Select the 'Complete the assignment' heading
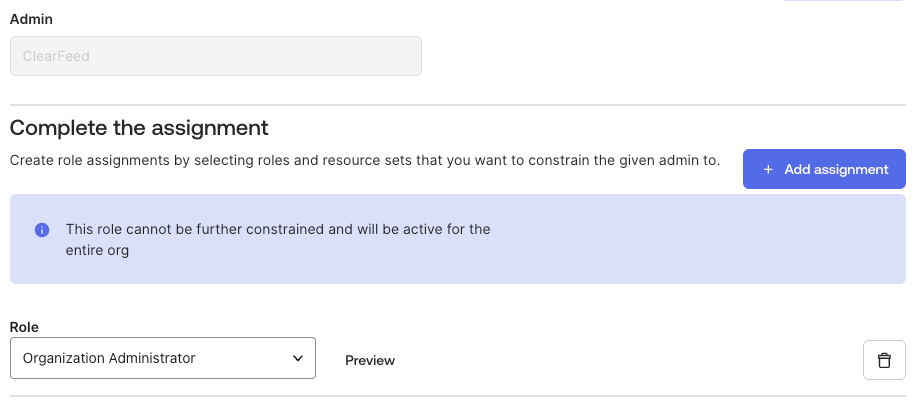This screenshot has height=414, width=923. [x=139, y=128]
